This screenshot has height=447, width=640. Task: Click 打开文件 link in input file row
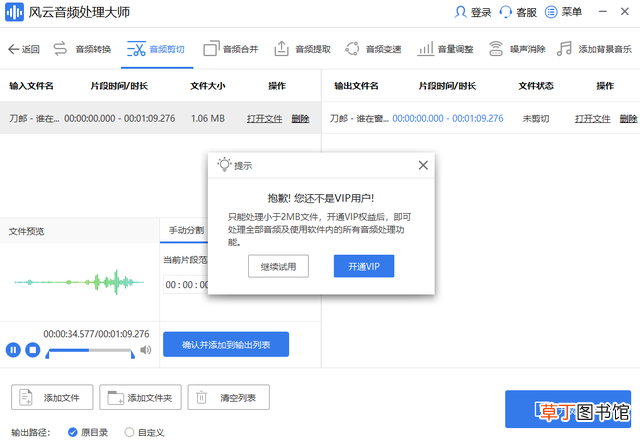tap(264, 119)
